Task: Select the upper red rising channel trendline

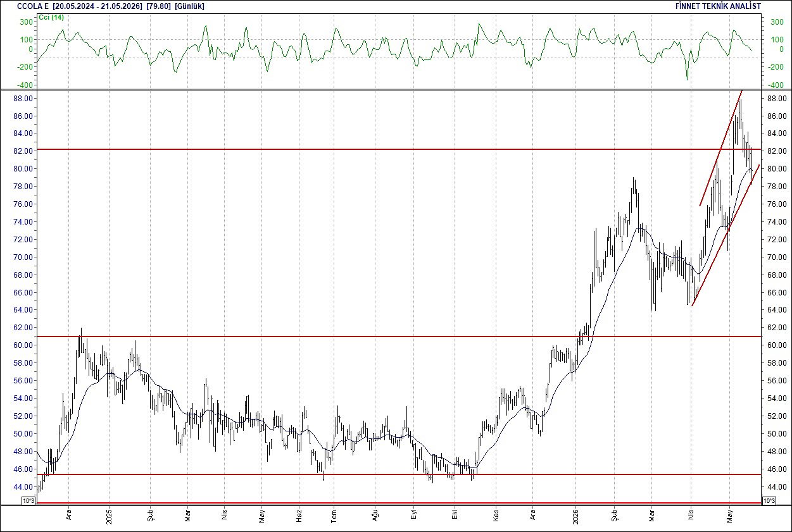Action: tap(720, 148)
